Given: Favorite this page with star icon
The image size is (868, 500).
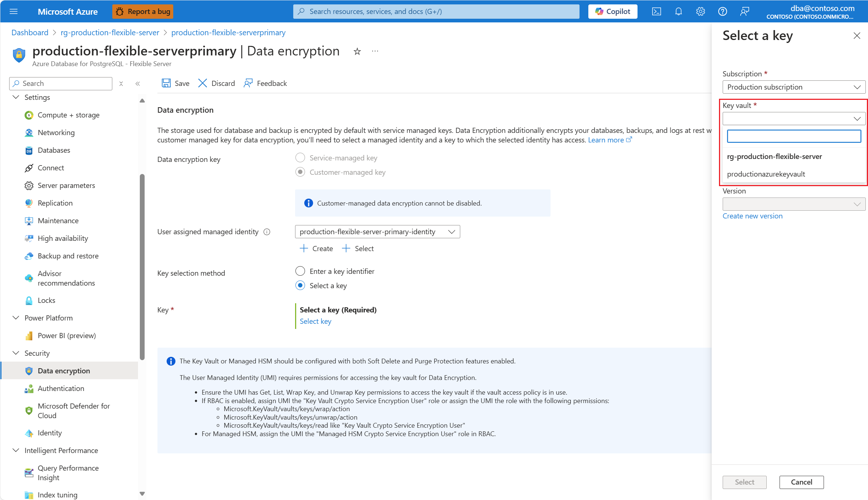Looking at the screenshot, I should (x=357, y=51).
